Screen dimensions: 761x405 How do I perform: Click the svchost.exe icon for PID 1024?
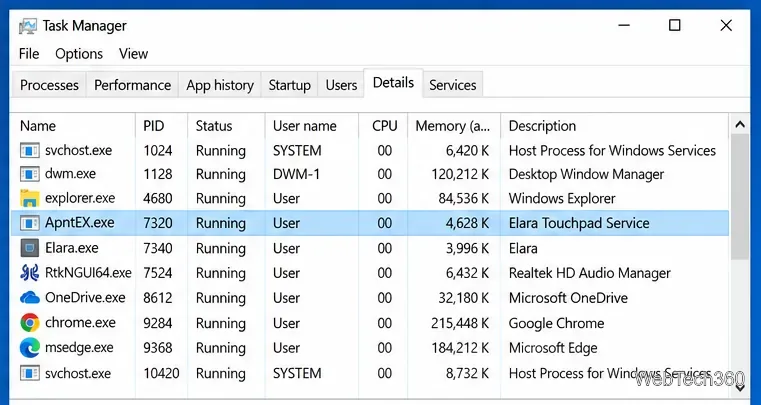coord(30,151)
